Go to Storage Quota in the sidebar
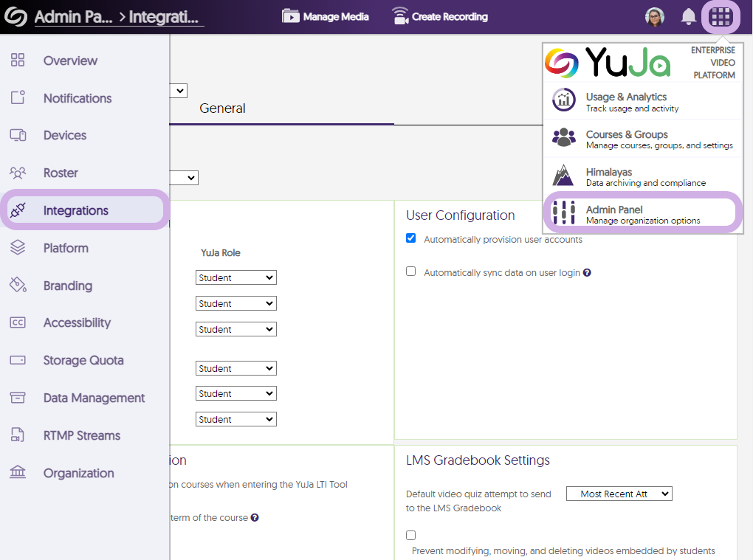This screenshot has height=560, width=753. coord(83,360)
